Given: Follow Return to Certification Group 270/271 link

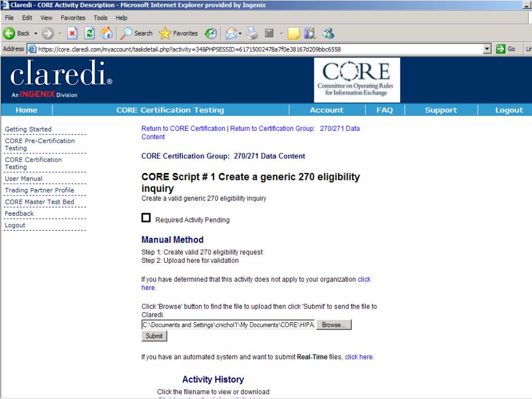Looking at the screenshot, I should tap(295, 129).
